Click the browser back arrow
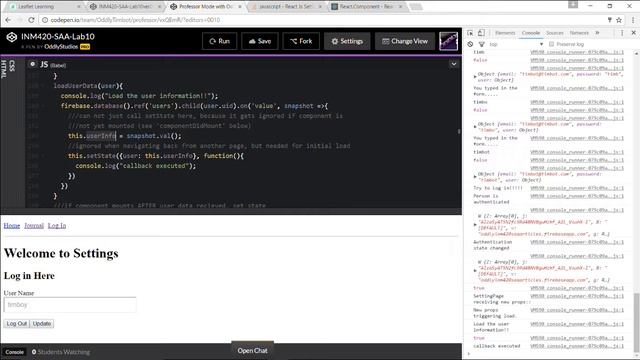Screen dimensions: 640x360 click(x=8, y=20)
